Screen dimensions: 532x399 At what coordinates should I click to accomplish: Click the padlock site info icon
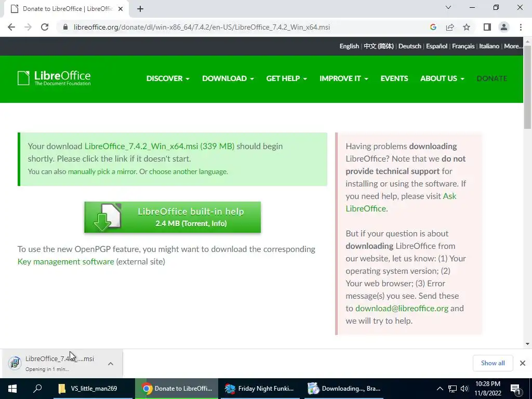click(x=65, y=27)
